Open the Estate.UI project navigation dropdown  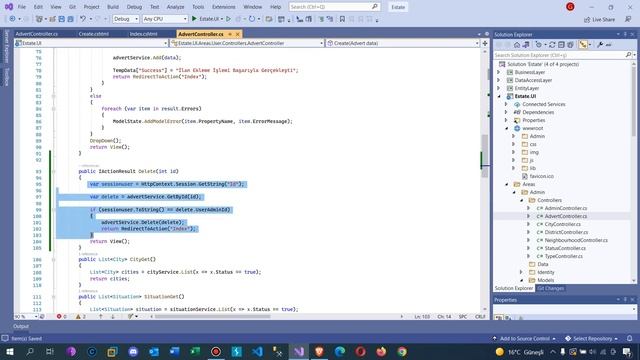tap(91, 43)
